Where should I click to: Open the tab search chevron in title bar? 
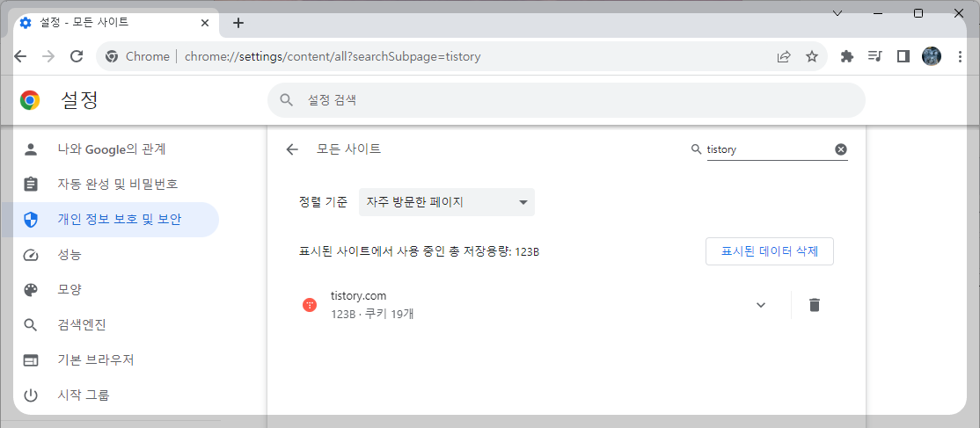point(837,13)
